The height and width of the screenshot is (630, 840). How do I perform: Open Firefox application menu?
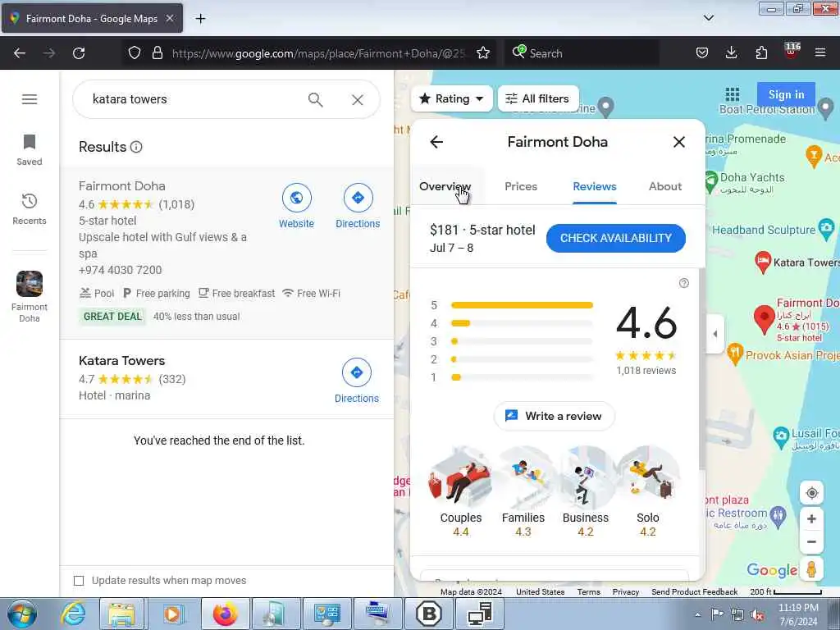point(820,52)
